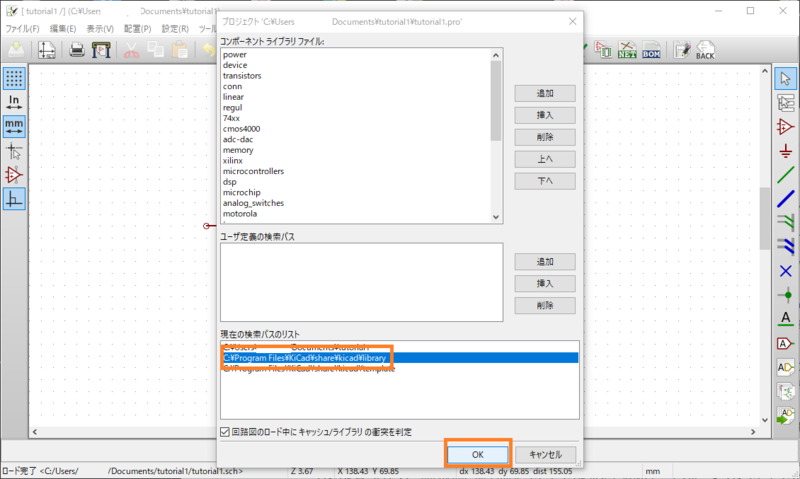
Task: Select the global label tool
Action: [785, 343]
